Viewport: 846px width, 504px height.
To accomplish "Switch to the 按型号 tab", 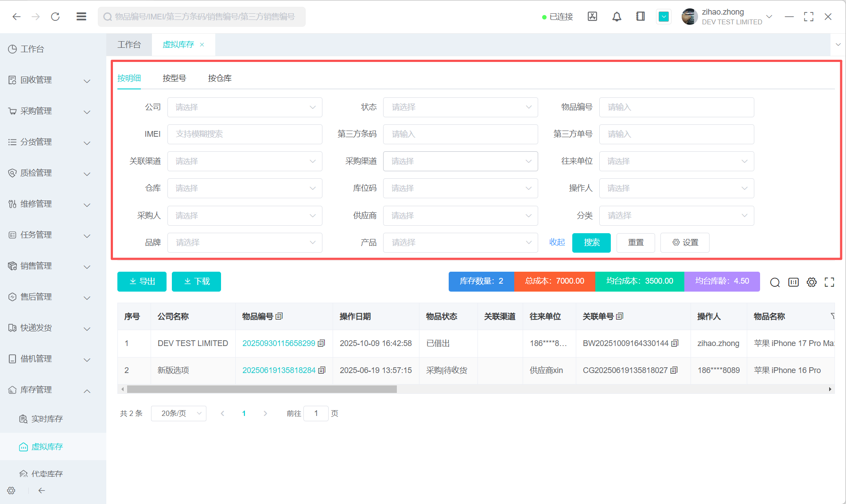I will click(x=174, y=78).
